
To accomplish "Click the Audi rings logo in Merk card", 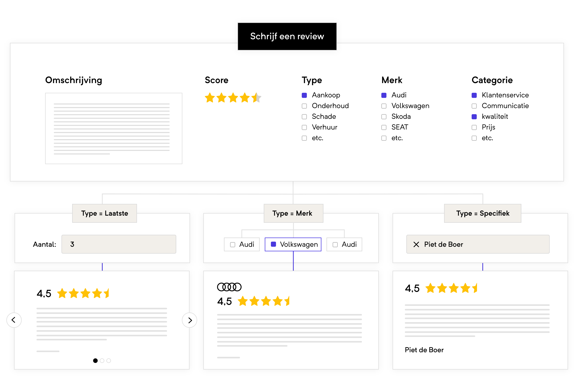I will pos(229,287).
